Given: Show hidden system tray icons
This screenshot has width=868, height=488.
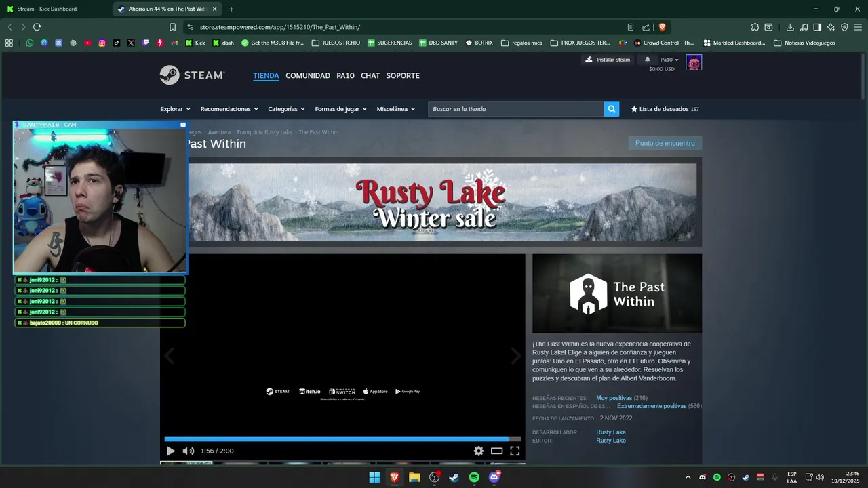Looking at the screenshot, I should click(688, 477).
